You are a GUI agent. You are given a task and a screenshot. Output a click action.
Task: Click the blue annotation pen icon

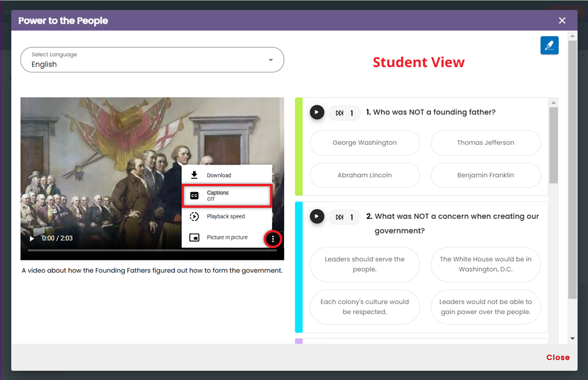pyautogui.click(x=549, y=46)
